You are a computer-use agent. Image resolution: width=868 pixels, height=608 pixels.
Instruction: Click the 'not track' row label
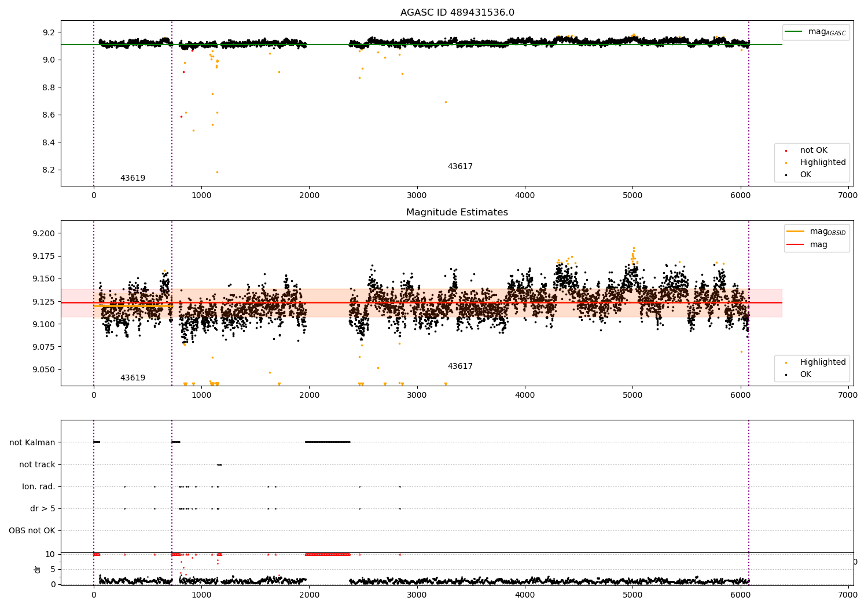coord(37,464)
